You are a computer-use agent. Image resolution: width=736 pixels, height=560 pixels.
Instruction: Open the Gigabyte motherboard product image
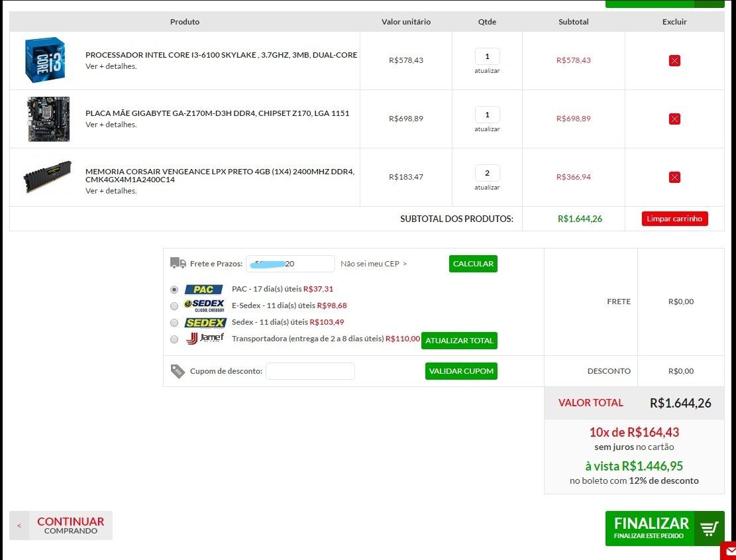pyautogui.click(x=48, y=119)
